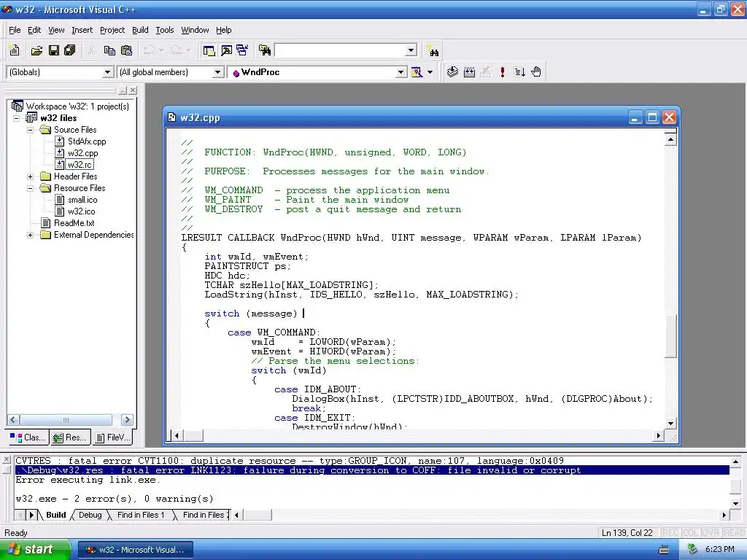Open the Insert menu
The height and width of the screenshot is (560, 747).
pyautogui.click(x=82, y=30)
